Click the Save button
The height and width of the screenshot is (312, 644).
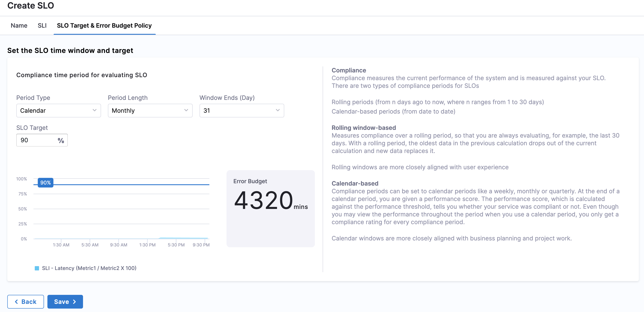(x=65, y=301)
